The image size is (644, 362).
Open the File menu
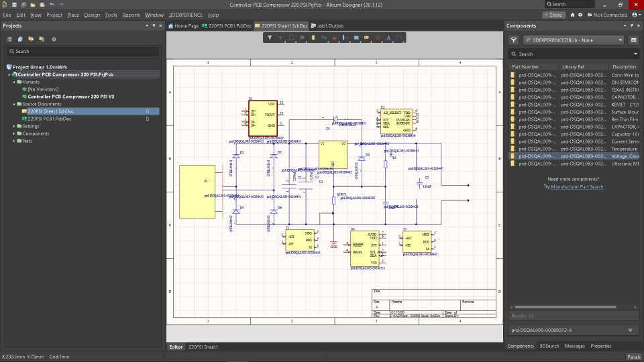click(x=7, y=15)
